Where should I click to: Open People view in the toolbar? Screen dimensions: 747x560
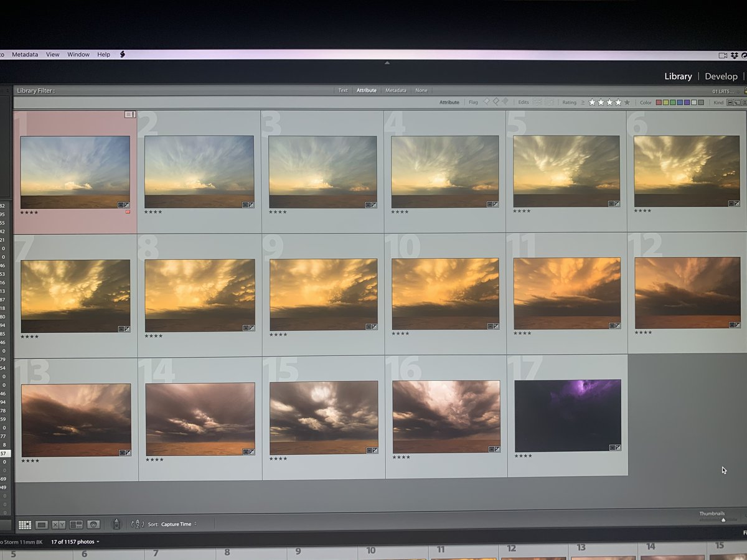[x=94, y=525]
